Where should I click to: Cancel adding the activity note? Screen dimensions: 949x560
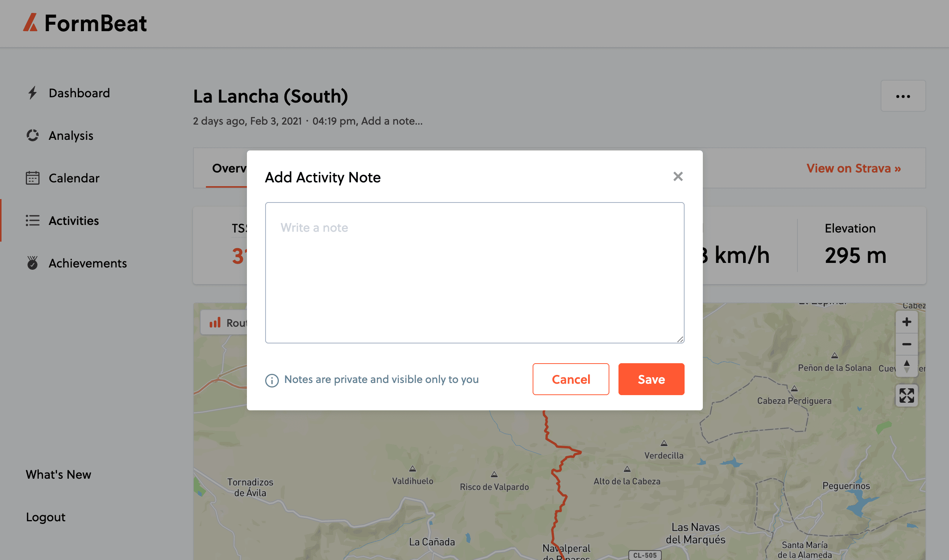tap(571, 379)
